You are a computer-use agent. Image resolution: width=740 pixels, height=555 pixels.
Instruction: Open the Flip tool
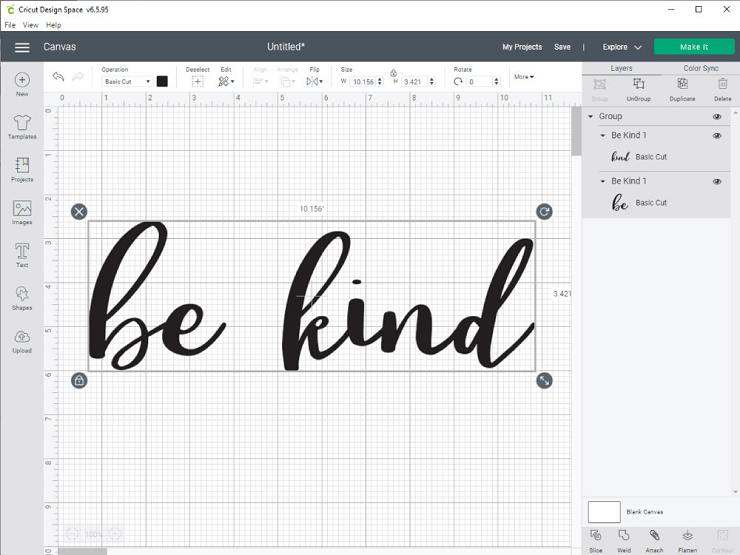[314, 82]
